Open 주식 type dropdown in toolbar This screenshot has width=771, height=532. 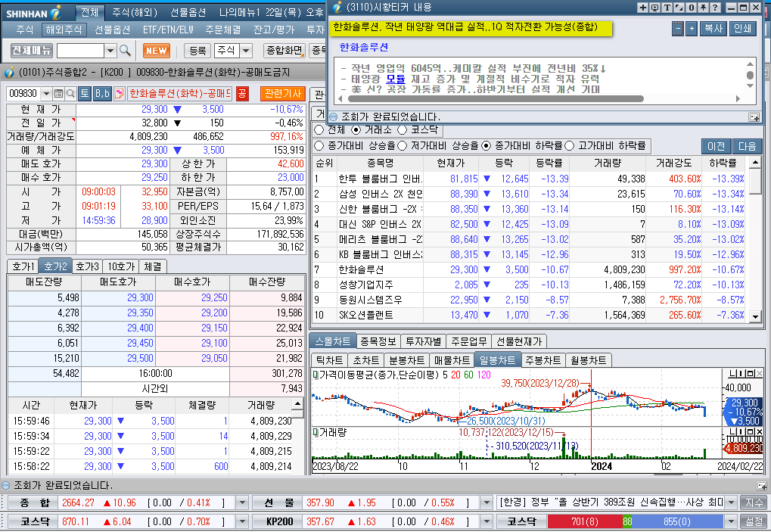(x=246, y=50)
